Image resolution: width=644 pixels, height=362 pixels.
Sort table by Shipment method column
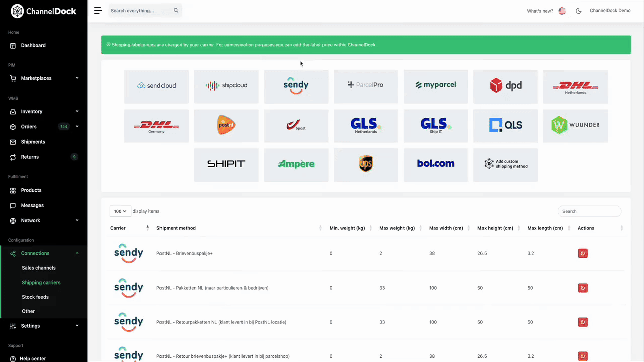point(239,228)
